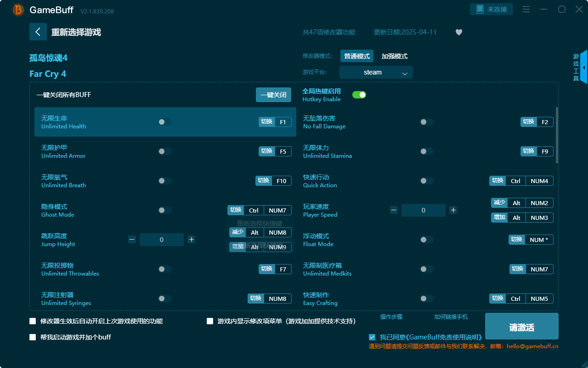
Task: Click the 跳跃高度 Jump Height value field
Action: tap(162, 240)
